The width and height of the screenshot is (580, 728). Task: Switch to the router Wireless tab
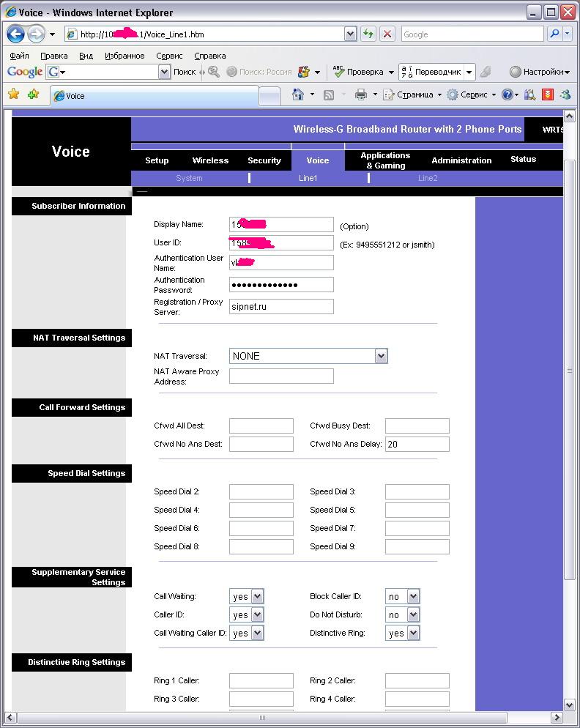coord(210,160)
